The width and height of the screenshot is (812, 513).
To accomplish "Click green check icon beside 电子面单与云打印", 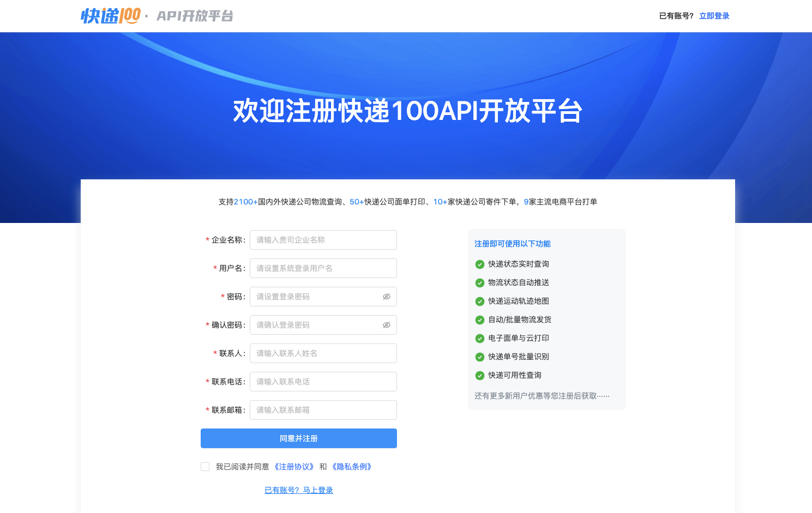I will pos(480,339).
